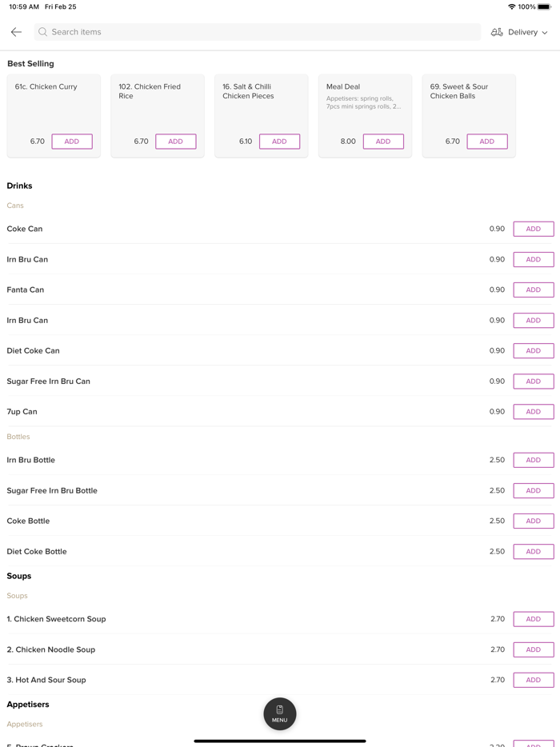
Task: Open the Meal Deal card
Action: click(x=364, y=100)
